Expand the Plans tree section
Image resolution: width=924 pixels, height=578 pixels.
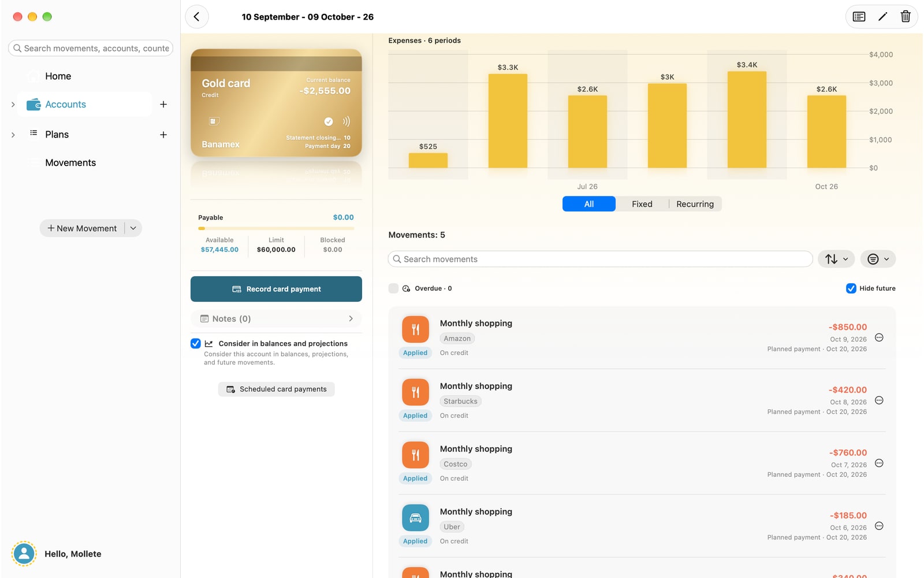tap(13, 135)
